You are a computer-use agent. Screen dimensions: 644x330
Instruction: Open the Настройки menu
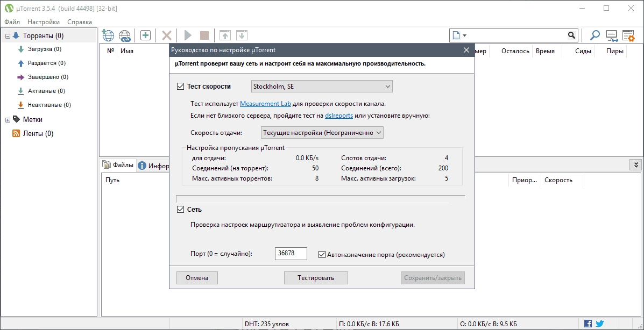(43, 21)
